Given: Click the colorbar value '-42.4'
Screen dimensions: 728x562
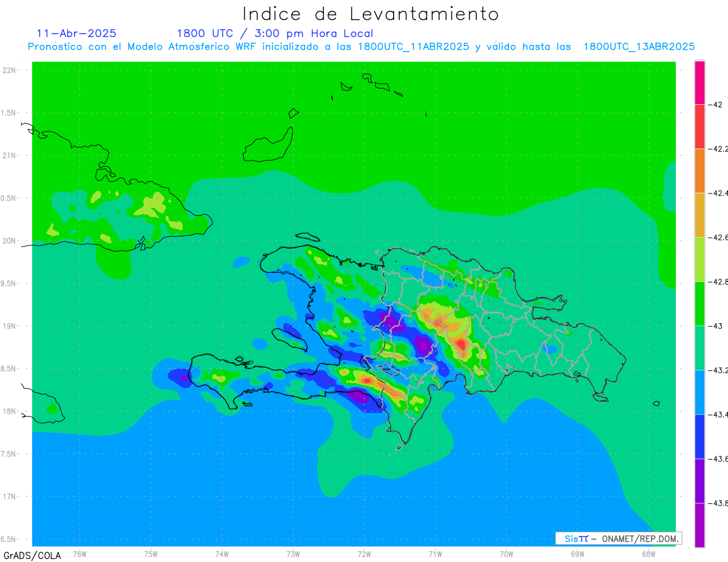Looking at the screenshot, I should (718, 193).
